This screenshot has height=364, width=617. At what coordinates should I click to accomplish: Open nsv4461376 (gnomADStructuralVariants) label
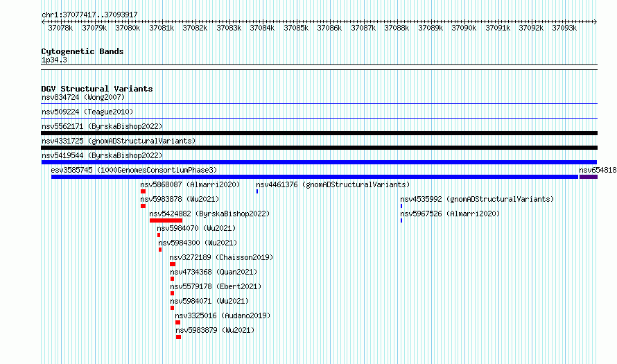click(333, 184)
